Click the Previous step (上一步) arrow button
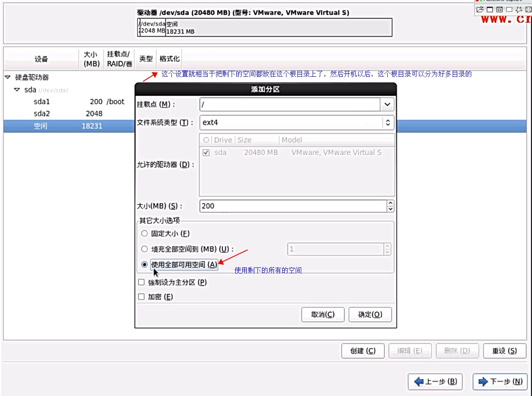 coord(435,382)
